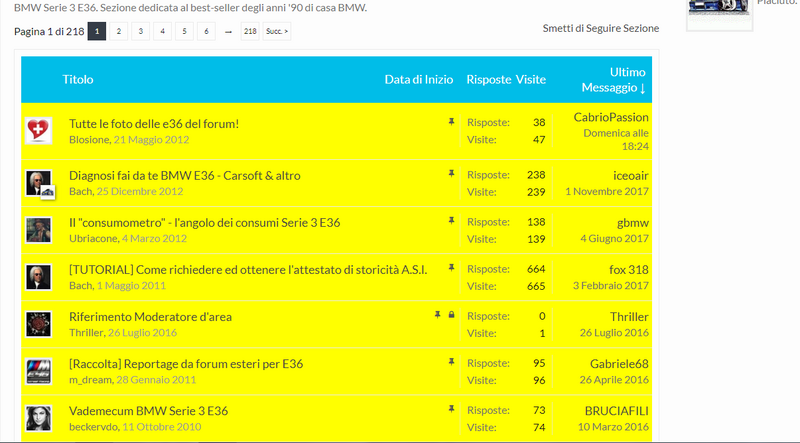The height and width of the screenshot is (443, 800).
Task: Open author beckervdo's profile link
Action: click(94, 427)
